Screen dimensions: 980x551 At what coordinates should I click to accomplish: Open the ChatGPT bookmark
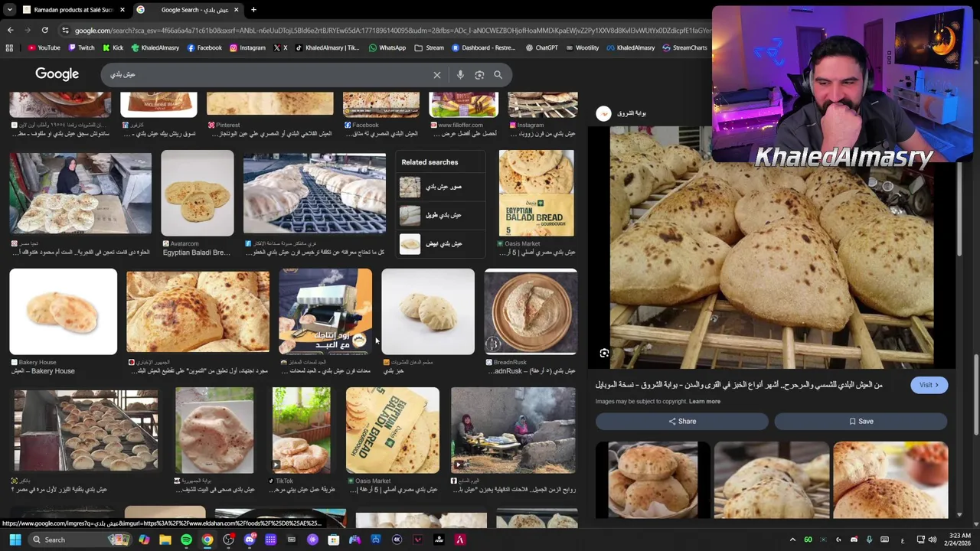click(x=542, y=47)
